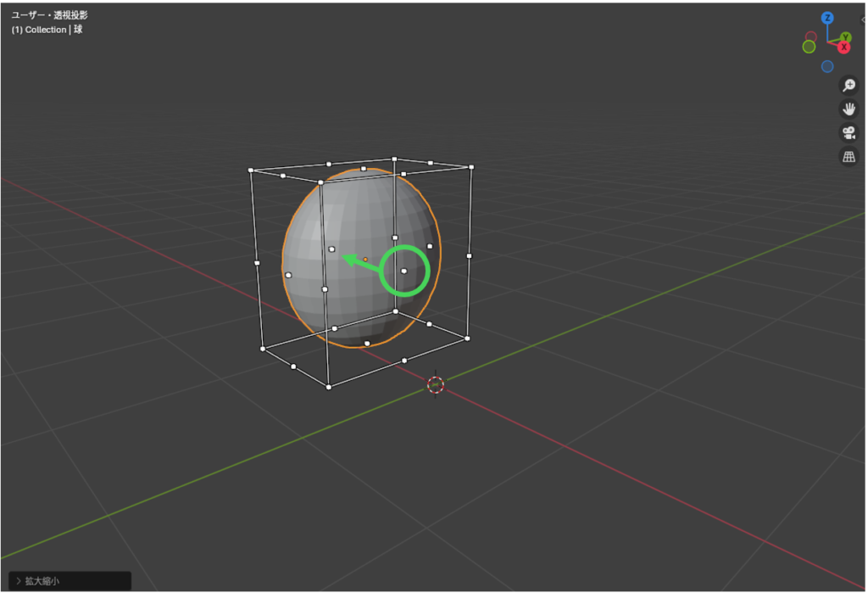Click the 3D cursor at the world origin

[436, 384]
